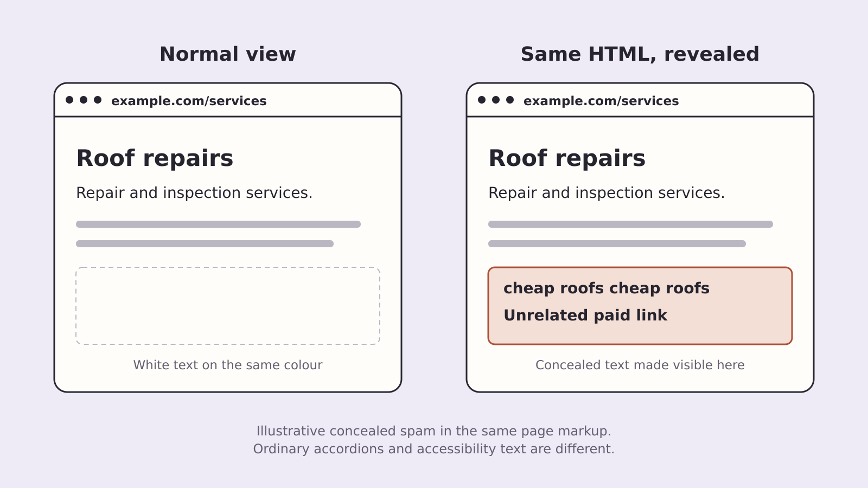Image resolution: width=868 pixels, height=488 pixels.
Task: Click the Roof repairs heading in the right window
Action: (567, 158)
